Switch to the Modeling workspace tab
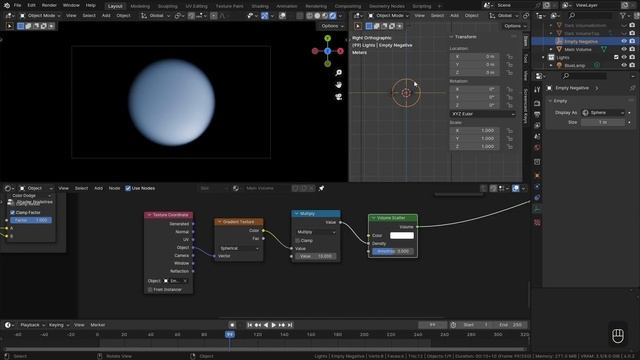This screenshot has width=640, height=360. (x=140, y=7)
